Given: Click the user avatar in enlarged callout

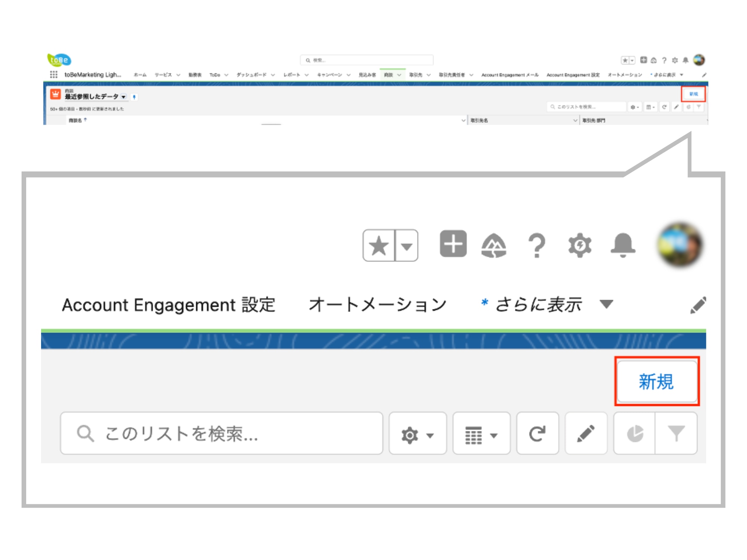Looking at the screenshot, I should pos(680,245).
